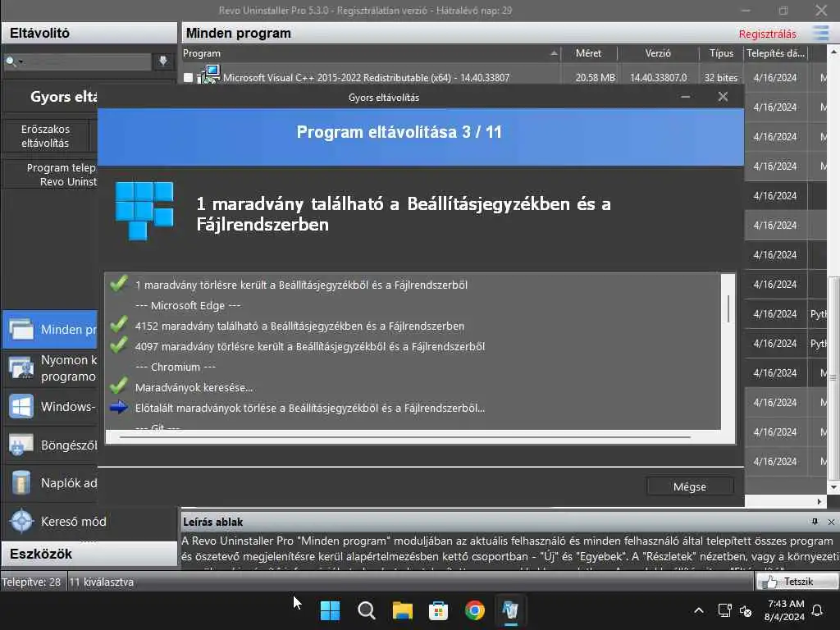The image size is (840, 630).
Task: Click the '11 kiválasztva' status bar entry
Action: 101,582
